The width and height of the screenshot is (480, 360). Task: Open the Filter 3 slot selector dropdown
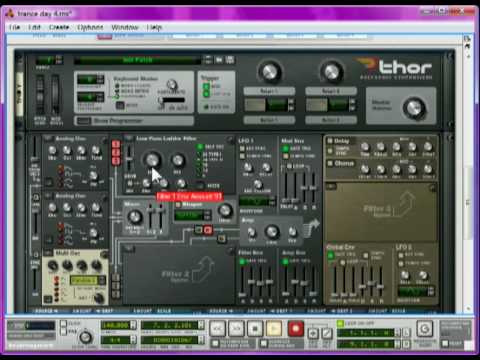[x=331, y=186]
